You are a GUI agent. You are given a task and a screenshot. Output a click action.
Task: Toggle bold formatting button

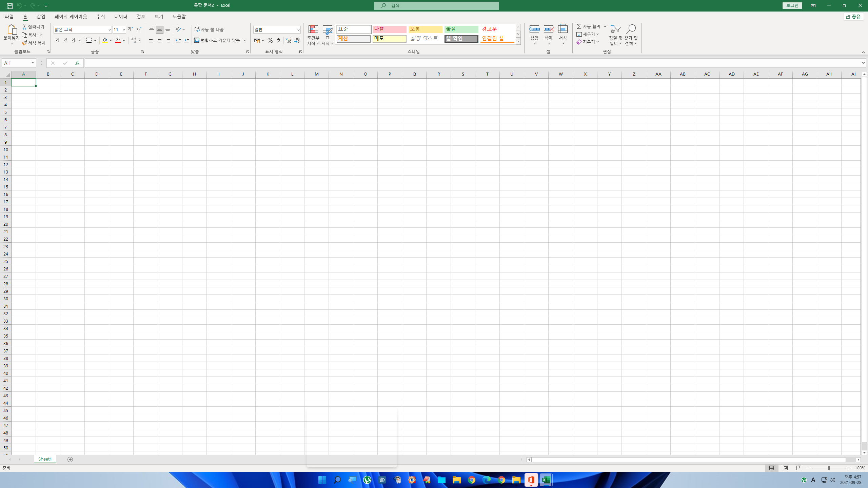pyautogui.click(x=57, y=40)
